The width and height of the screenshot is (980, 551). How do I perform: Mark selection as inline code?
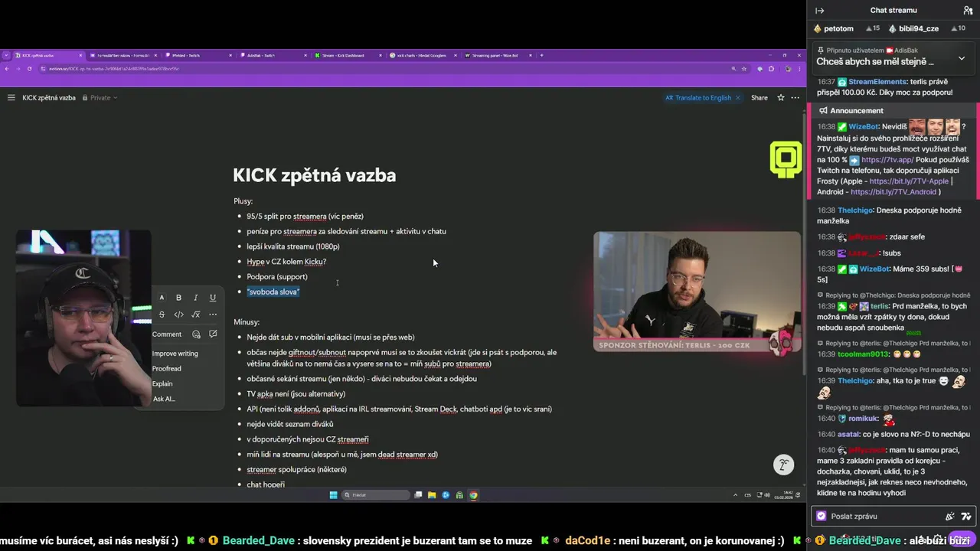(x=178, y=315)
